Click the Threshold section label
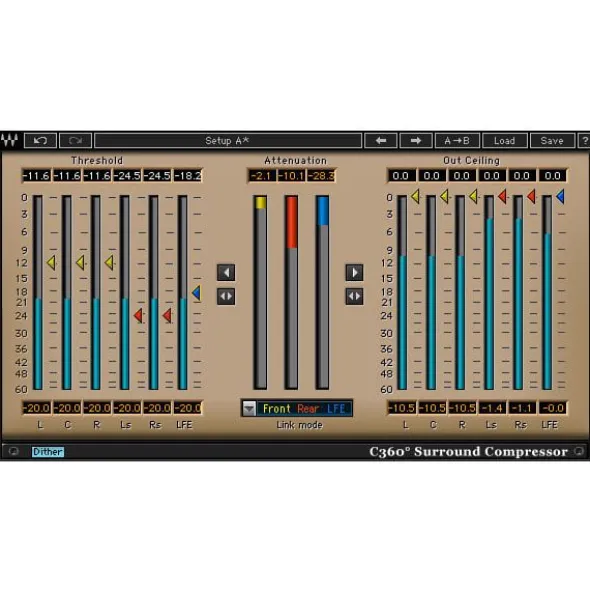 (x=97, y=160)
